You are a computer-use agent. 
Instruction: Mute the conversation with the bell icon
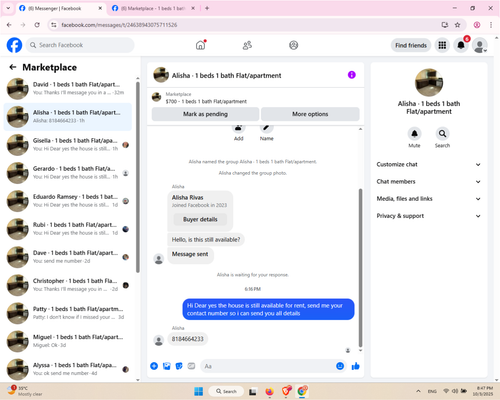414,134
